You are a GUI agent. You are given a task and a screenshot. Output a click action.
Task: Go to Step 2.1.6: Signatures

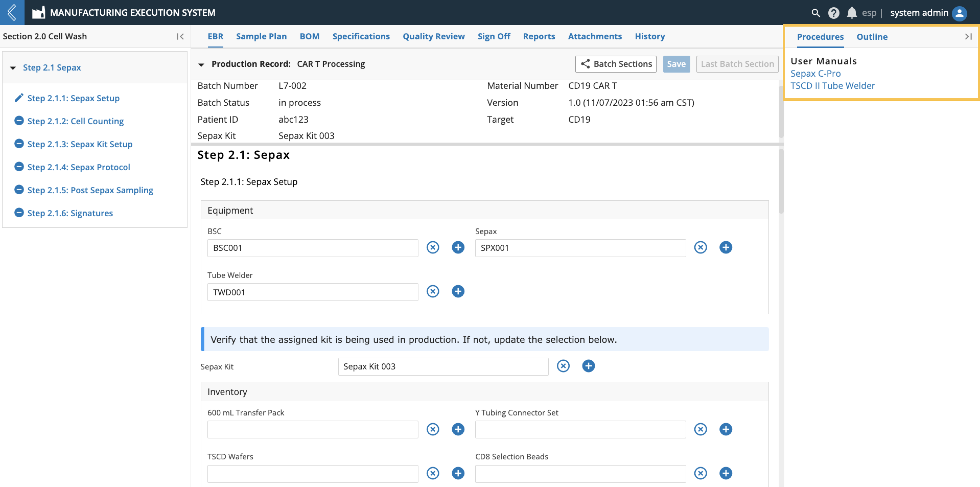click(x=70, y=213)
